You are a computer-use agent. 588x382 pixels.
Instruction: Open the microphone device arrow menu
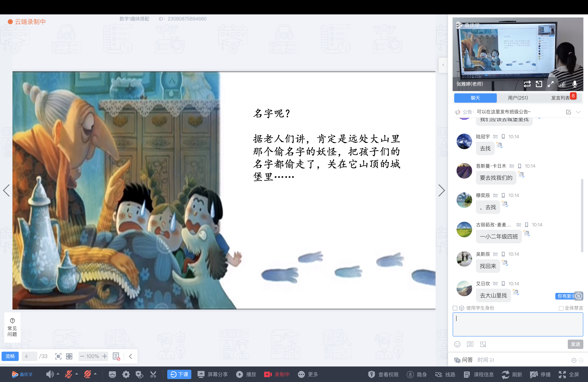tap(77, 374)
